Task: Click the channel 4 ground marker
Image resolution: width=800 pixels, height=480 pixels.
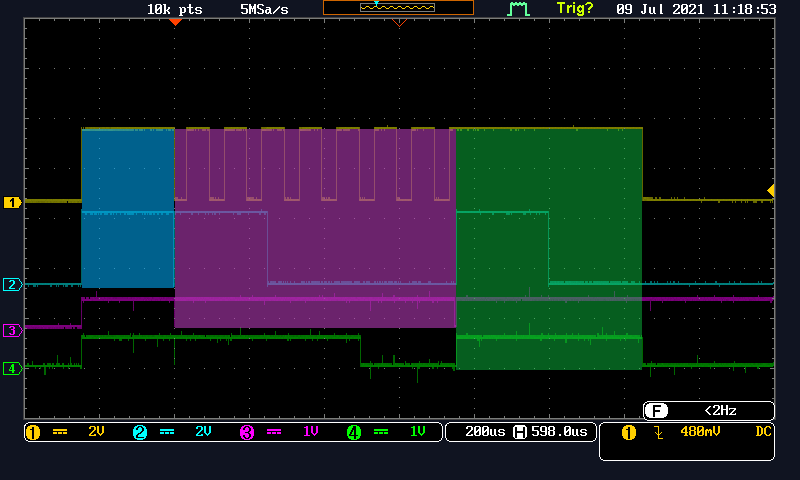Action: (12, 368)
